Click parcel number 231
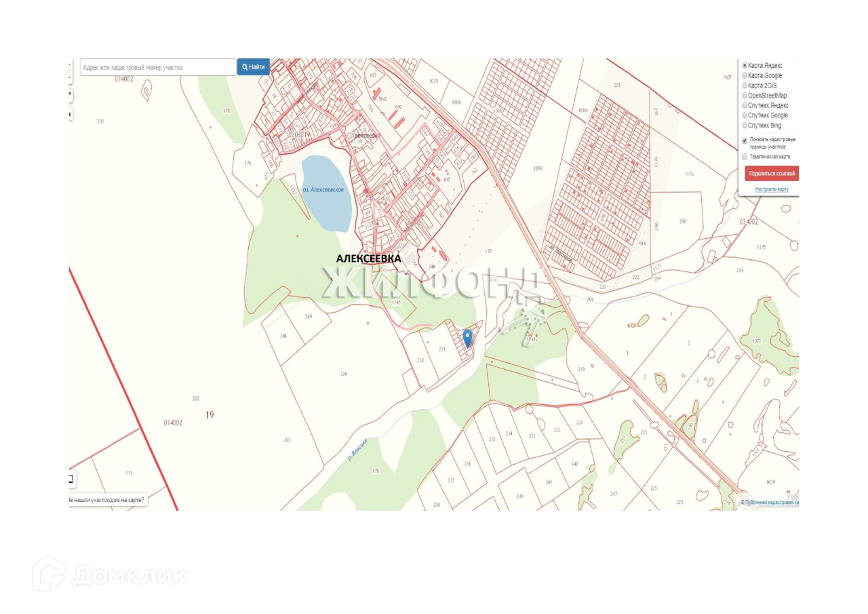Viewport: 868px width, 614px height. click(442, 349)
